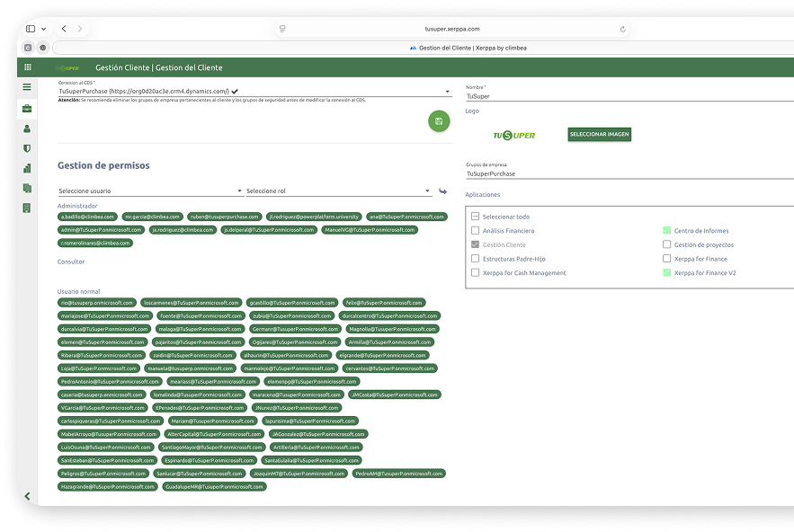
Task: Open the briefcase section in sidebar
Action: click(27, 109)
